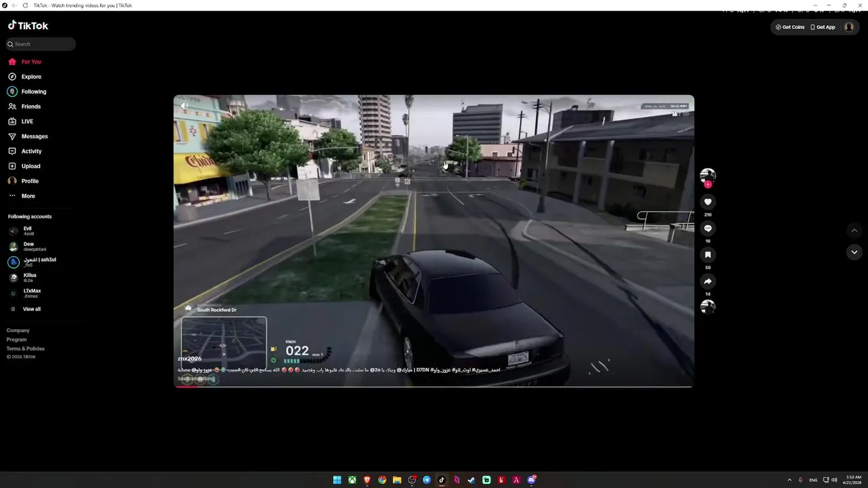Screen dimensions: 868x488
Task: Open the ENG language indicator
Action: [x=814, y=480]
